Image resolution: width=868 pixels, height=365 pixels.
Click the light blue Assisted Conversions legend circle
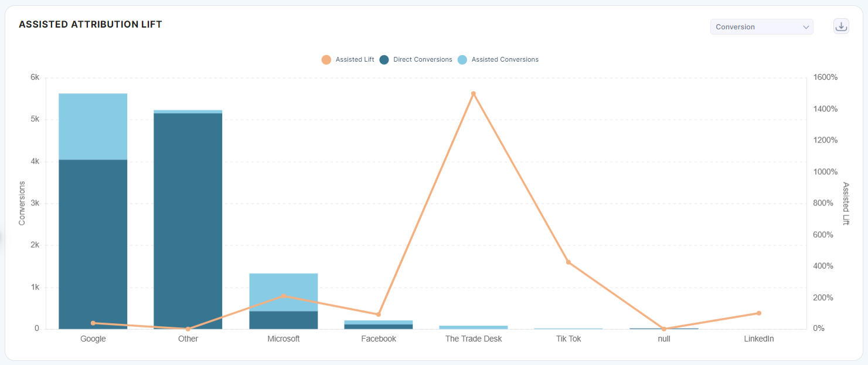[462, 59]
